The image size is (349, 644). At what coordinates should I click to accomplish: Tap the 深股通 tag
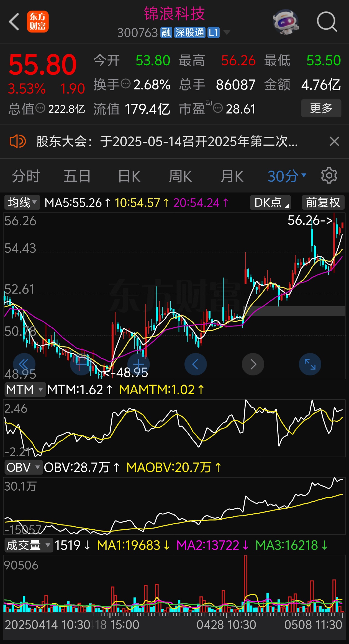coord(190,33)
